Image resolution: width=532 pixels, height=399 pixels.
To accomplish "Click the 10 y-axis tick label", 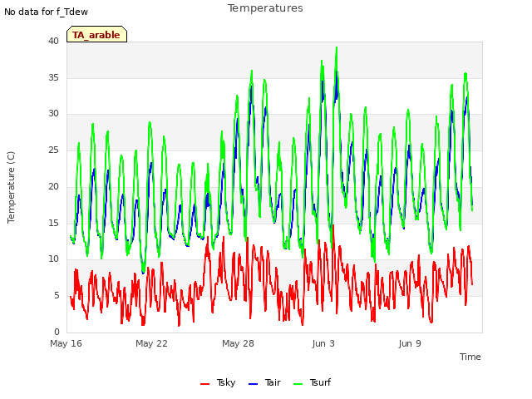I will pyautogui.click(x=53, y=259).
